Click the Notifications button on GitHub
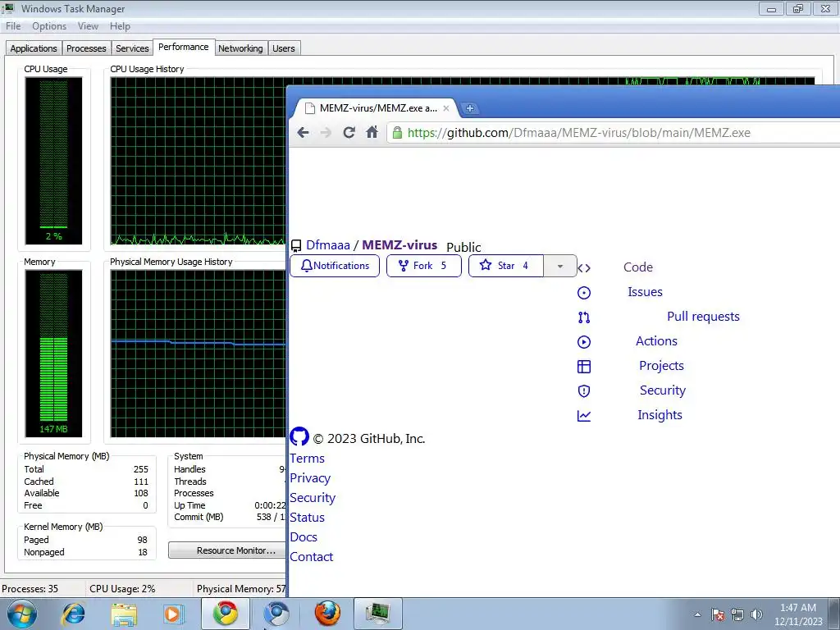Viewport: 840px width, 630px height. [335, 266]
